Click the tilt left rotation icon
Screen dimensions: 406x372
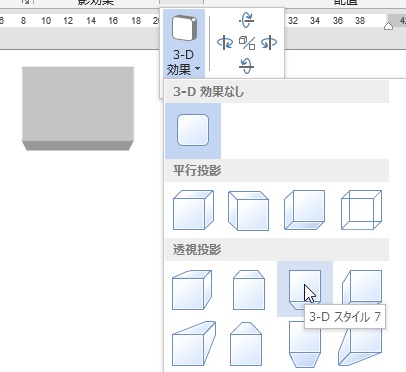[x=225, y=43]
